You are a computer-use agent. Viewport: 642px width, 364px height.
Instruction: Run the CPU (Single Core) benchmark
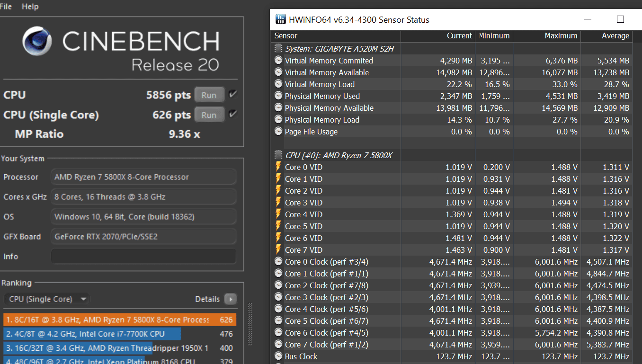coord(209,115)
